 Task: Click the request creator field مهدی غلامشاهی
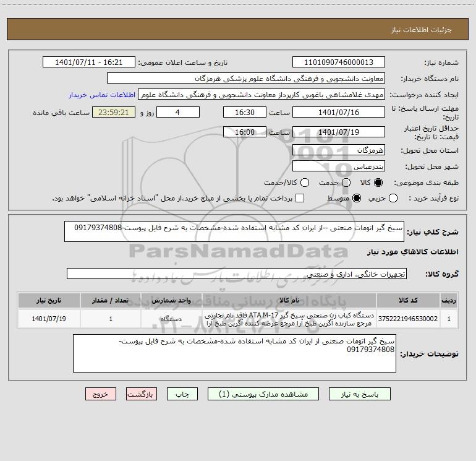tap(261, 95)
